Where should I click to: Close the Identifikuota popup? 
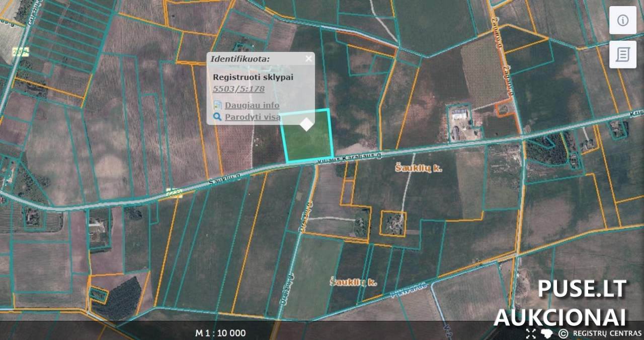click(308, 58)
